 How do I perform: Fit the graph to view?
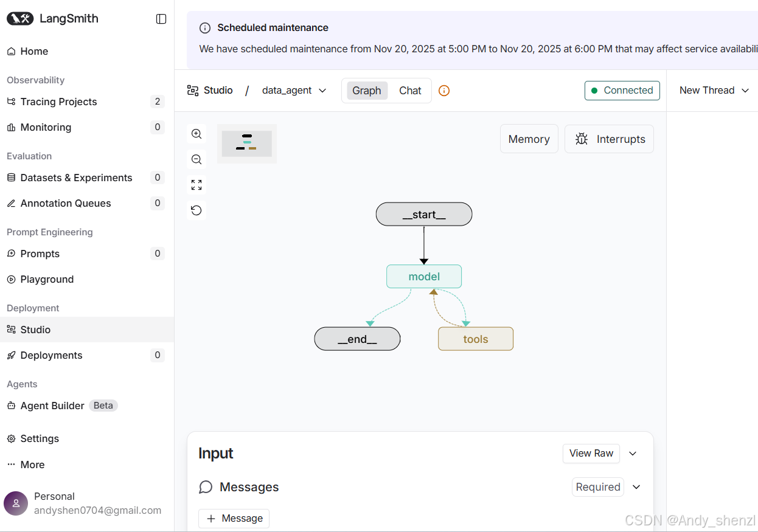(196, 185)
